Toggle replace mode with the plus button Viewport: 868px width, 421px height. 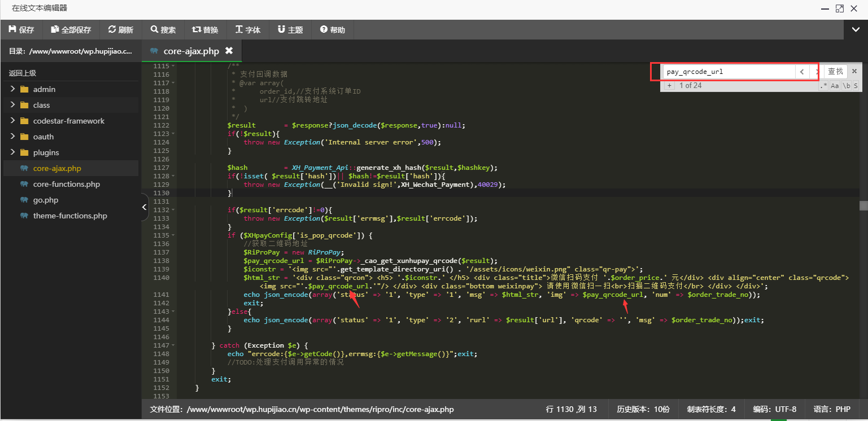pyautogui.click(x=669, y=86)
